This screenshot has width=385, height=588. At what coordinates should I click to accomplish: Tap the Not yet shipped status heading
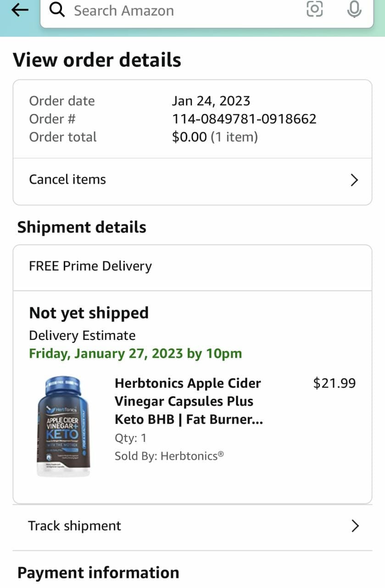[89, 313]
